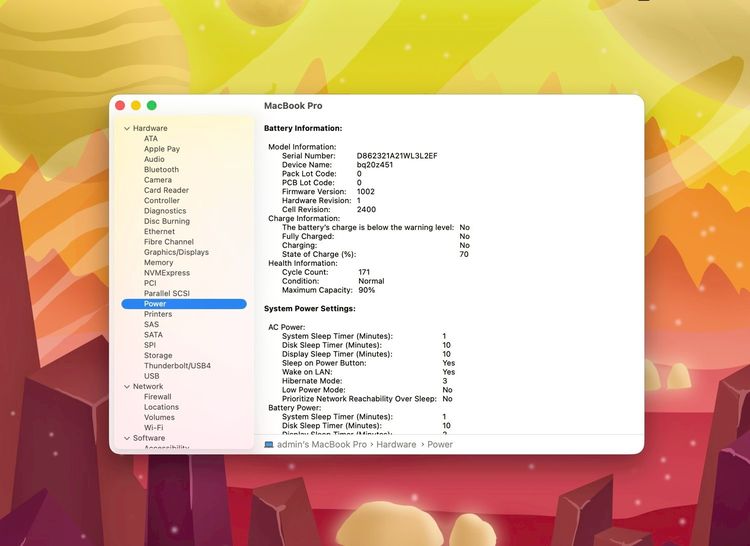The height and width of the screenshot is (546, 750).
Task: Click the highlighted Power sidebar item
Action: [155, 304]
